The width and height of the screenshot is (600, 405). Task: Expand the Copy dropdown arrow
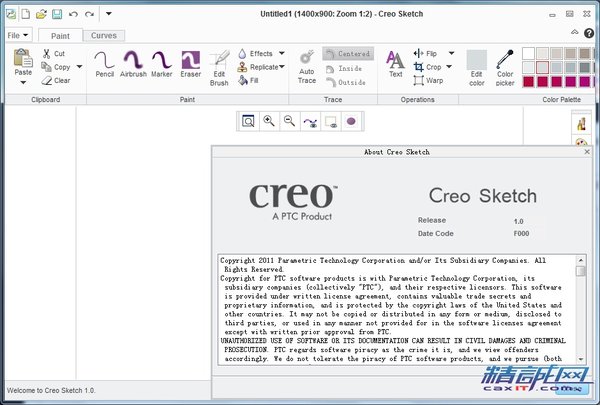(79, 67)
